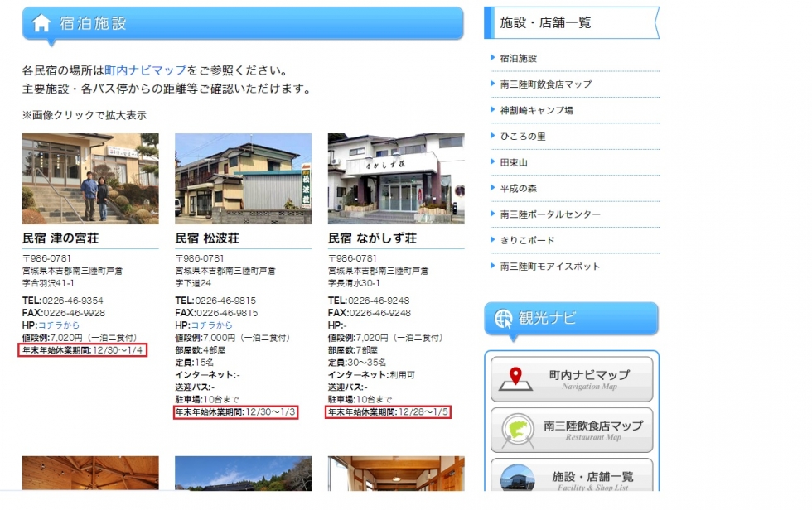This screenshot has height=510, width=812.
Task: Open 南三陸町モアイスポット sidebar entry
Action: click(x=550, y=267)
